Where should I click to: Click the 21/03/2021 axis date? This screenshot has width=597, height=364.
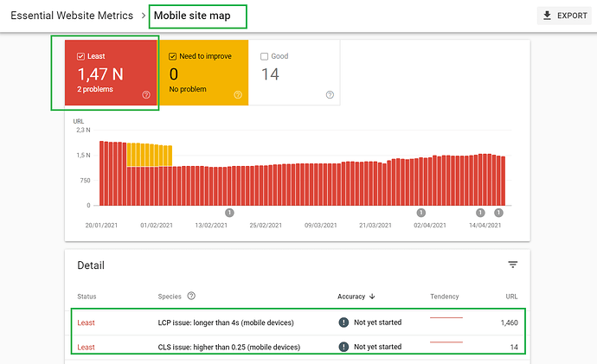point(376,225)
